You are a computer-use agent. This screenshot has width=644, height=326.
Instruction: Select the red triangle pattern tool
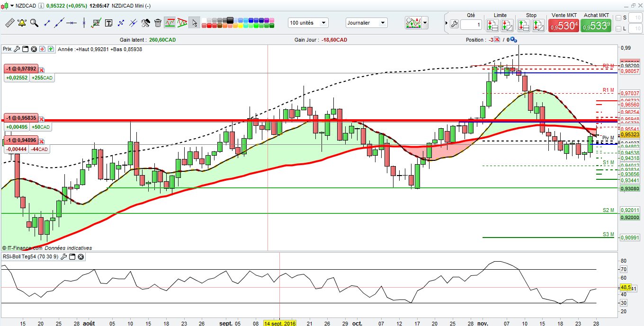(182, 23)
